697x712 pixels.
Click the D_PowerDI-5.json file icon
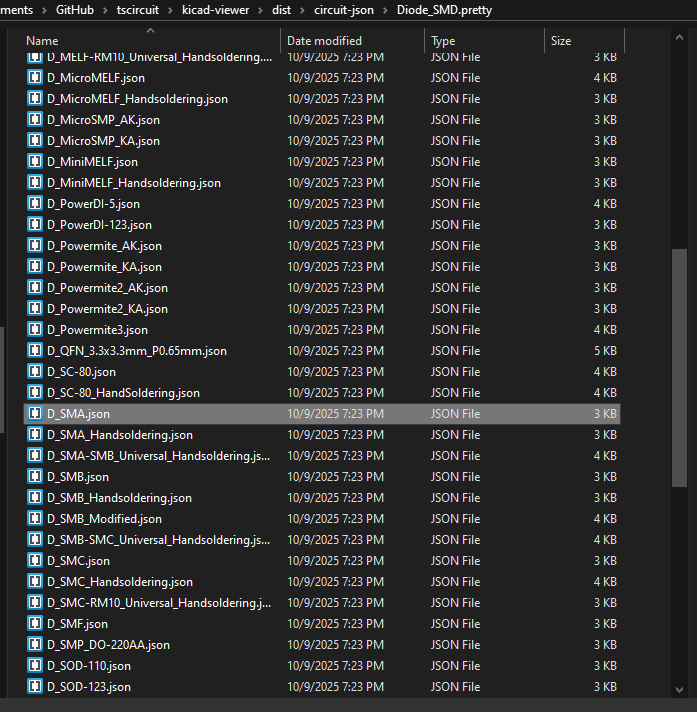pyautogui.click(x=35, y=204)
